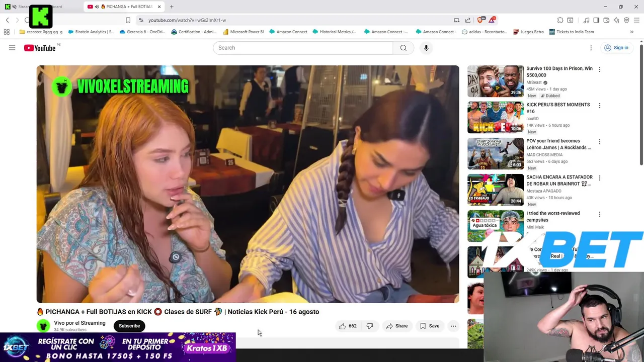644x362 pixels.
Task: Open options for worst-reviewed campsites video
Action: pyautogui.click(x=599, y=214)
